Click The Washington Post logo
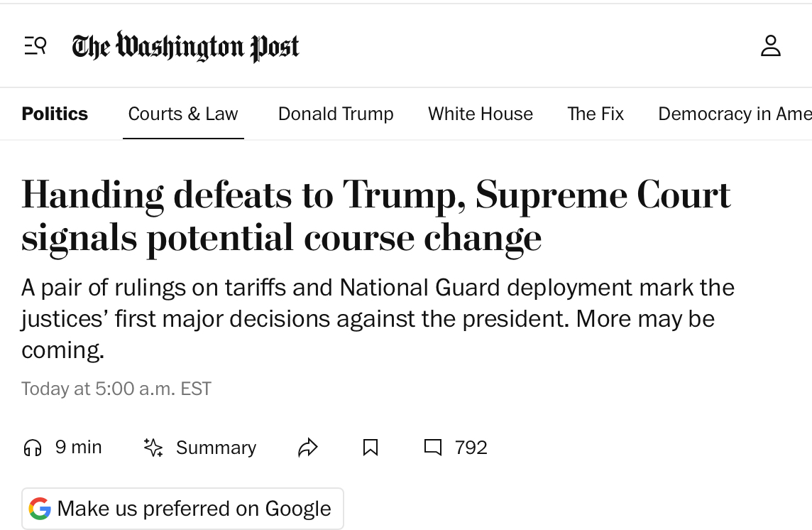 (185, 47)
